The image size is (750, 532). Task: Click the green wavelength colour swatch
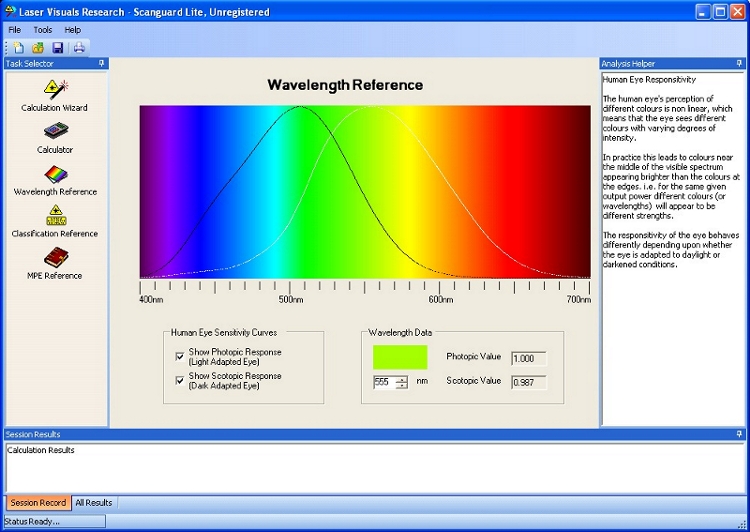tap(400, 357)
